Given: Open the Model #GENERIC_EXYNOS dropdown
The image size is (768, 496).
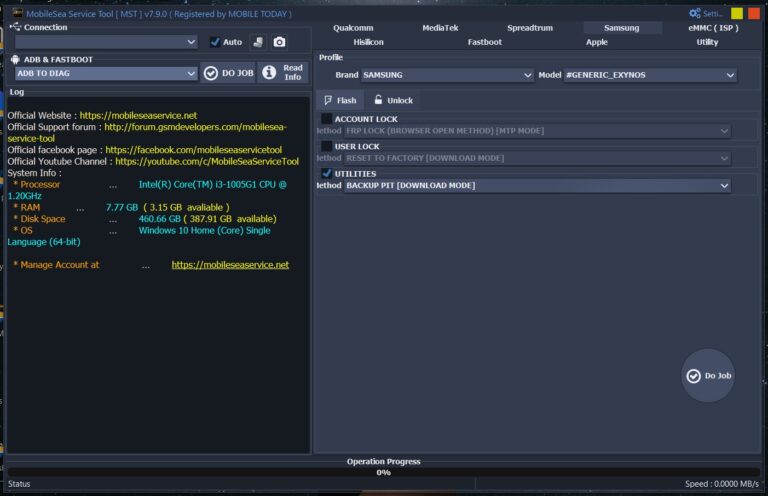Looking at the screenshot, I should [x=649, y=75].
